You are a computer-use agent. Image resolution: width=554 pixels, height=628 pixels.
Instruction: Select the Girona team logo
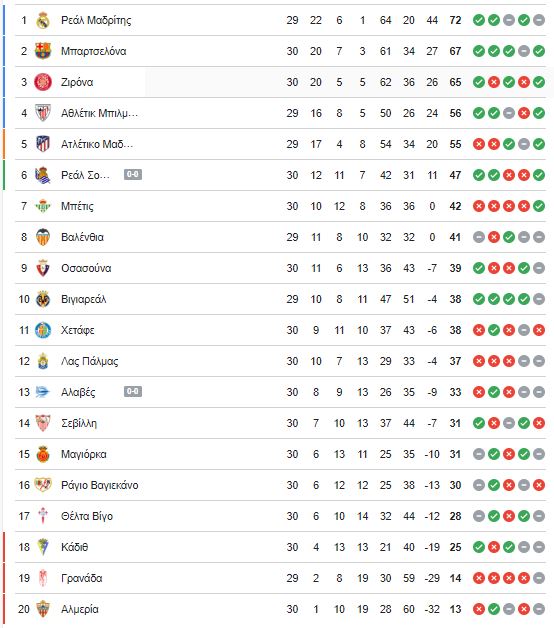coord(43,82)
